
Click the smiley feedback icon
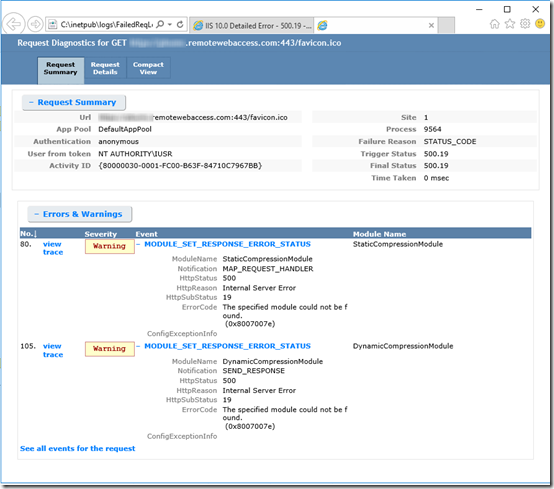(540, 24)
